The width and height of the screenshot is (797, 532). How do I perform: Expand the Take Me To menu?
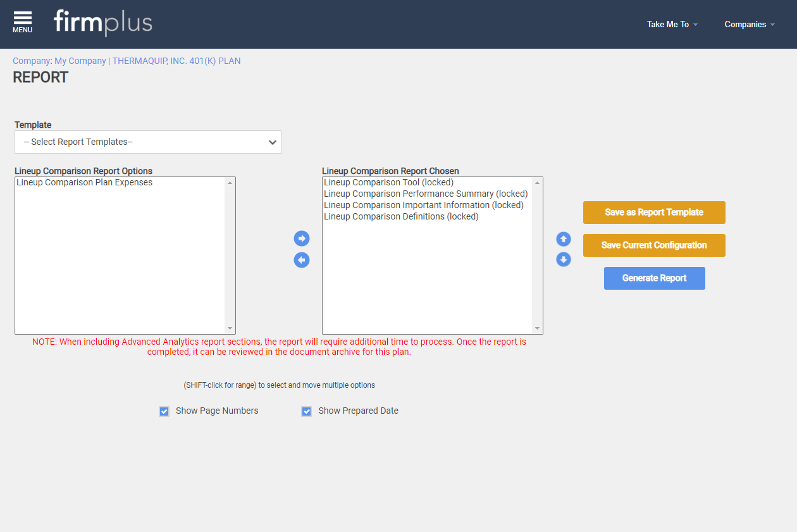672,24
